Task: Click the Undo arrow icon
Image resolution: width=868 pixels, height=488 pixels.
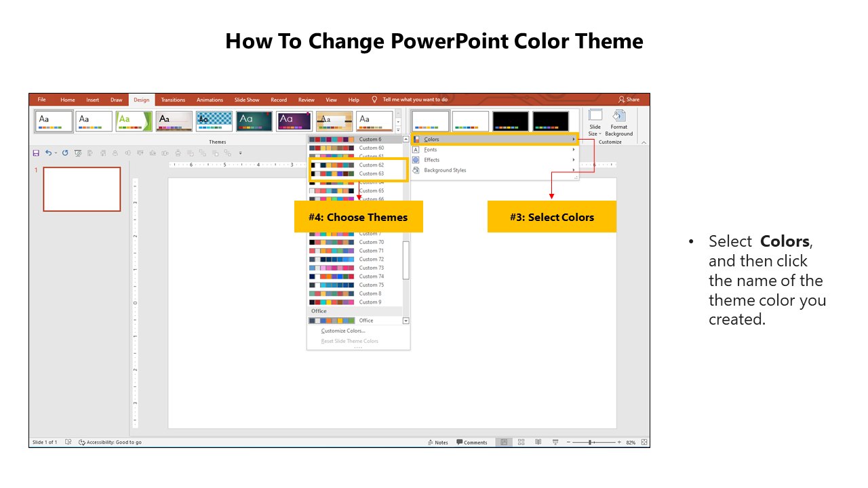Action: (x=48, y=153)
